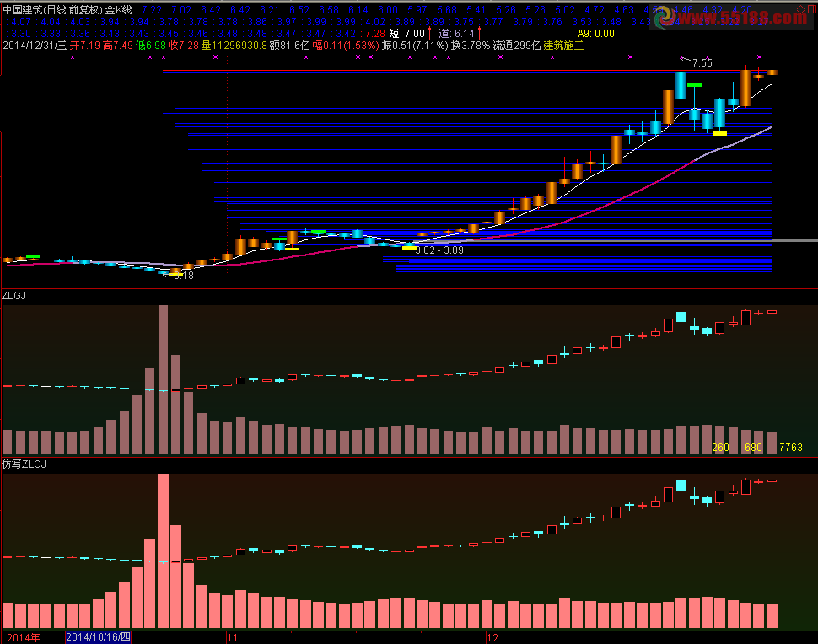The image size is (818, 644).
Task: Click the tallest pink bar in 仿写ZLGJ panel
Action: (164, 550)
